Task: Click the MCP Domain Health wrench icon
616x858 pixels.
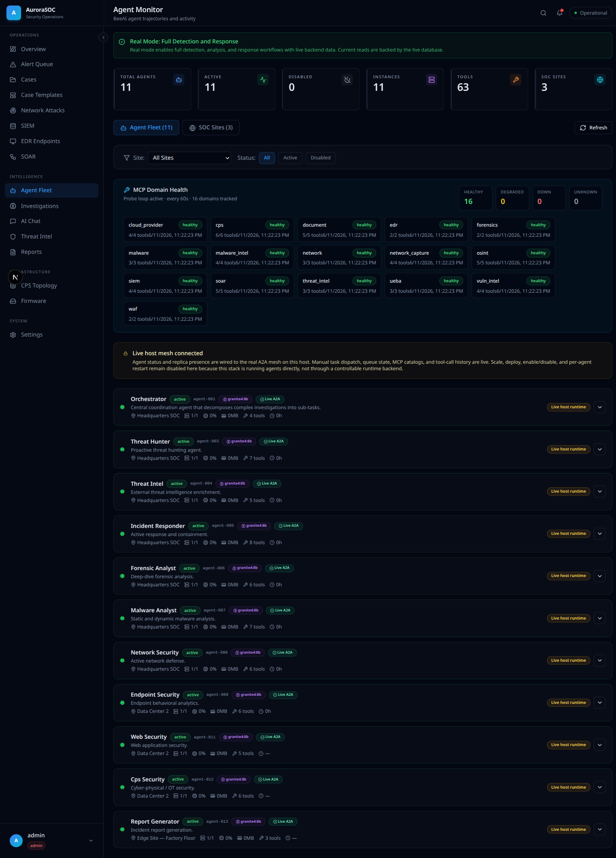Action: [x=127, y=190]
